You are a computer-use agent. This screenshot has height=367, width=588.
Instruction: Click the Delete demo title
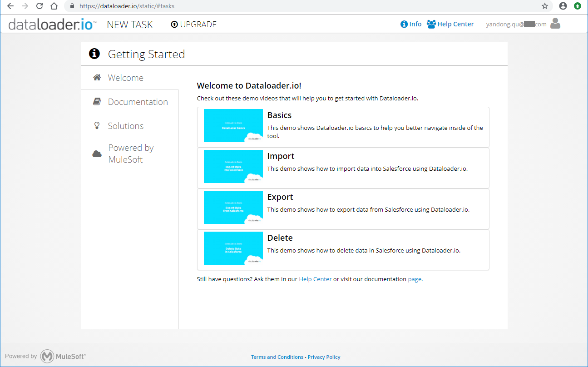click(x=280, y=238)
